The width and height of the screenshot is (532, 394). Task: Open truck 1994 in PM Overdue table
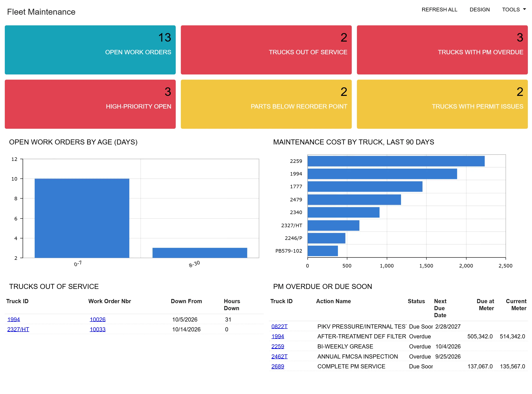tap(278, 336)
